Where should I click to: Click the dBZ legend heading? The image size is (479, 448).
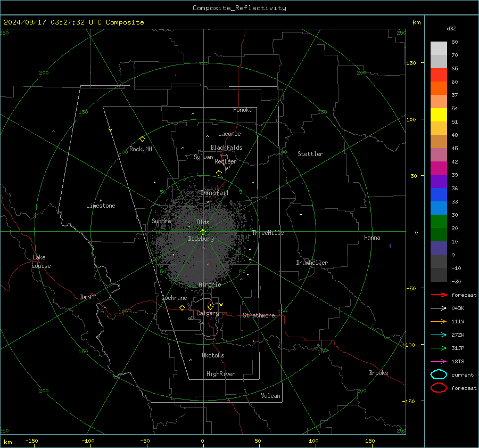point(451,28)
